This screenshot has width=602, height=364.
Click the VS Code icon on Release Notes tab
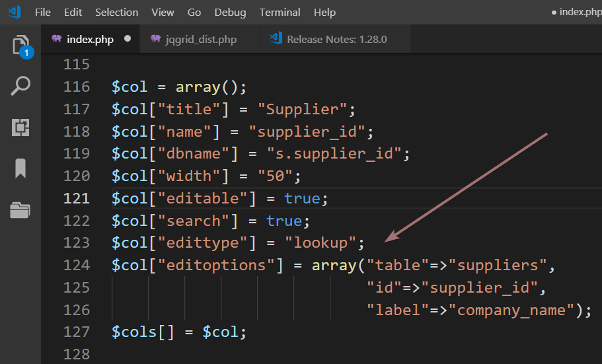(276, 39)
